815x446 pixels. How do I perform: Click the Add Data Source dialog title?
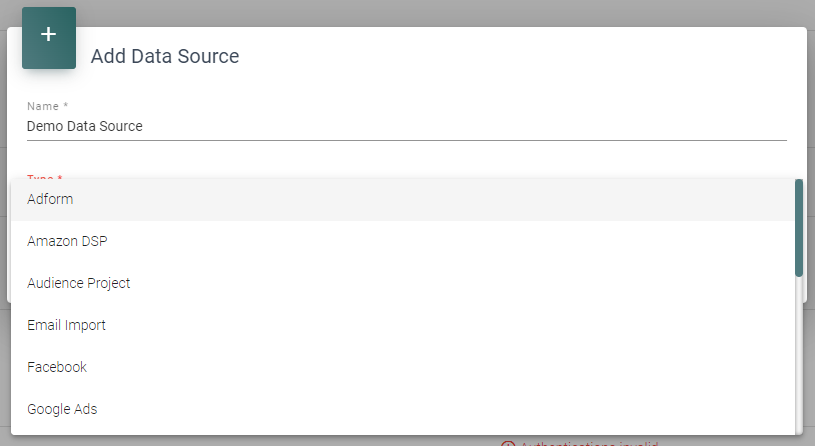point(165,56)
